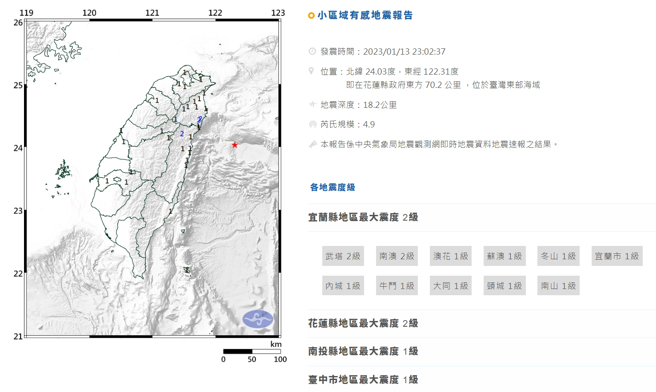
Task: Select the 牛鬥 1級 intensity chip
Action: click(397, 286)
